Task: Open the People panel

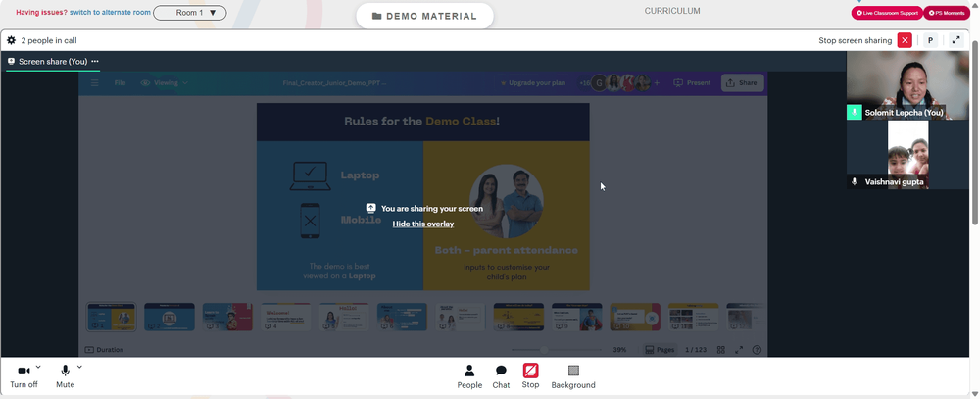Action: click(469, 377)
